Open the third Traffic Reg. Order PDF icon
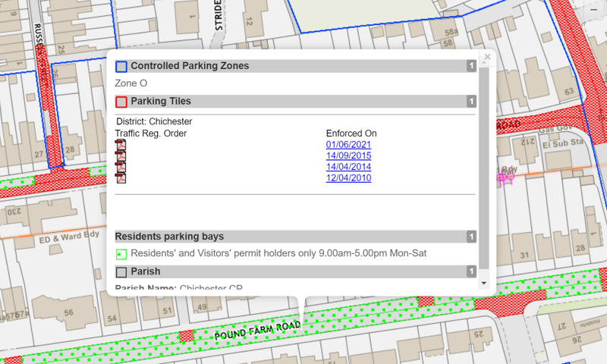 coord(121,167)
